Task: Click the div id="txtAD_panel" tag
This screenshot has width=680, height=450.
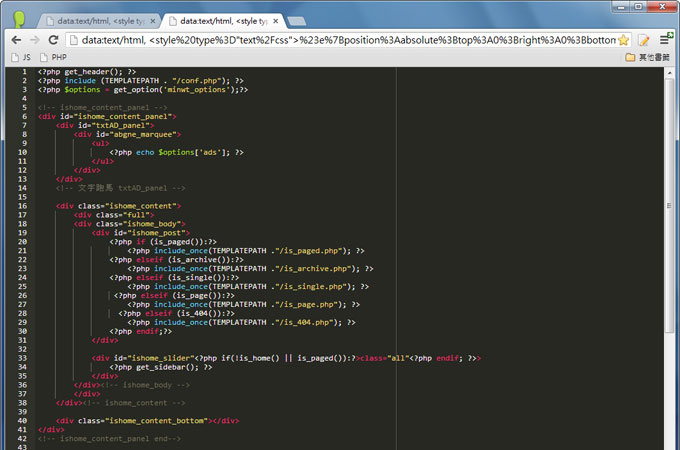Action: [x=105, y=125]
